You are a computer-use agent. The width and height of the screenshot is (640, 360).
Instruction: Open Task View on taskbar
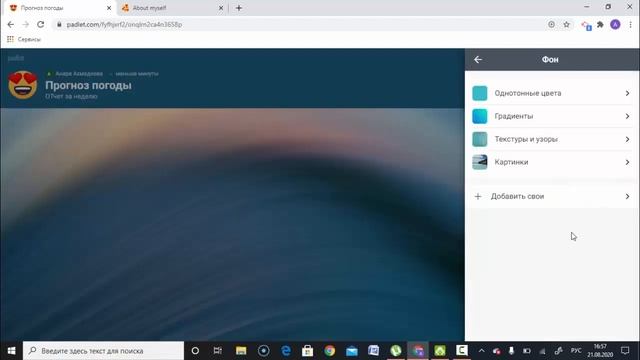point(218,351)
